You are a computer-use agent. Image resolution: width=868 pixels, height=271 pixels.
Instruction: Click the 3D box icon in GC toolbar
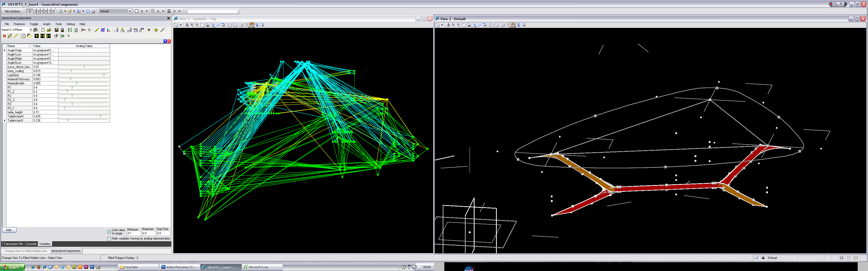point(56,36)
